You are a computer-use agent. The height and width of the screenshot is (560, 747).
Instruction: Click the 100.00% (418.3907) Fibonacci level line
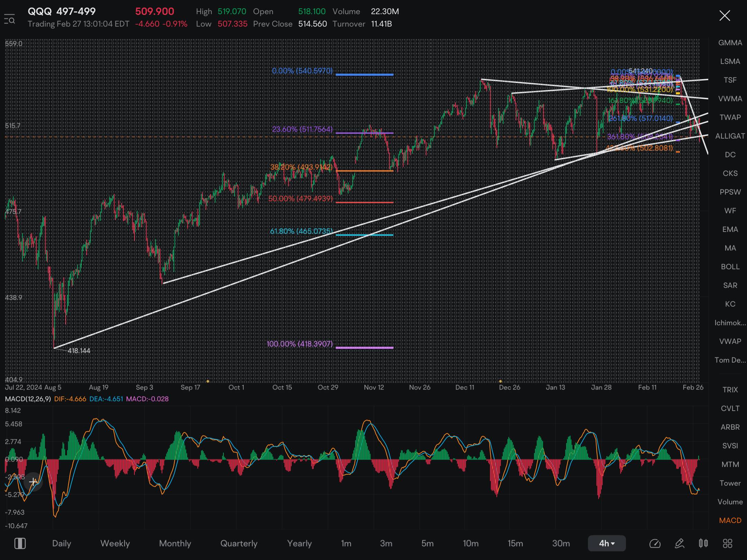pyautogui.click(x=365, y=347)
